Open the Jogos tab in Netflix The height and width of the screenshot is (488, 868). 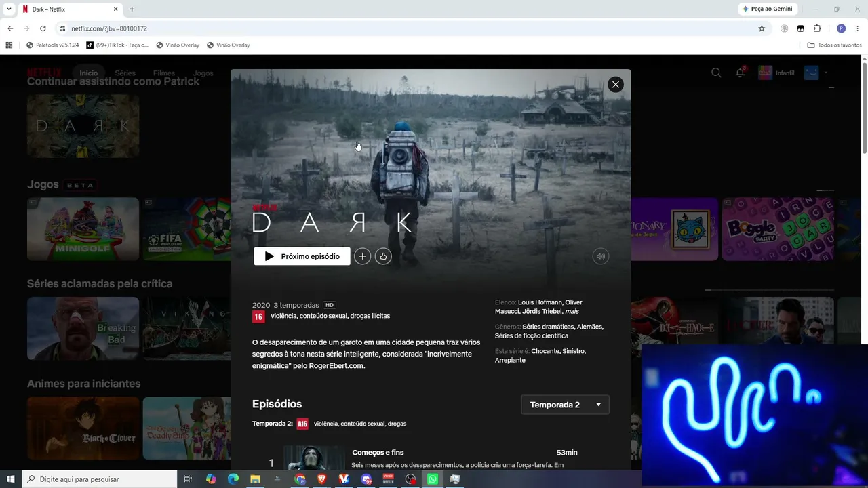coord(203,73)
